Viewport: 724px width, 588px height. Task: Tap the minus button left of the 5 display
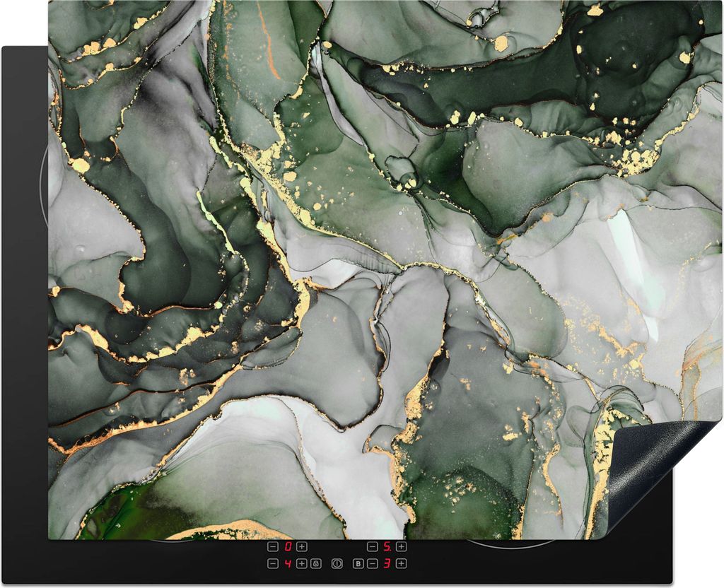(x=372, y=546)
